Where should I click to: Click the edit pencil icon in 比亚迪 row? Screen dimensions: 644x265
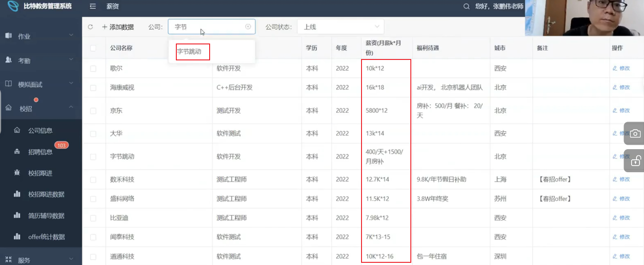tap(615, 218)
